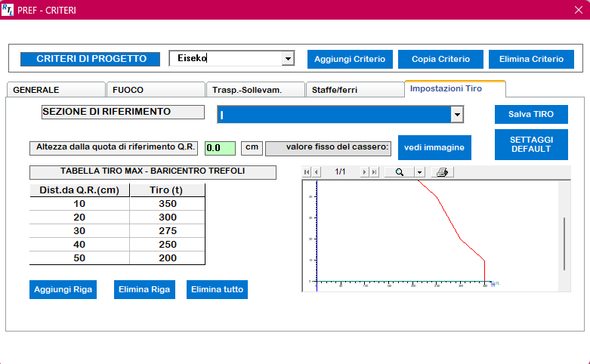Open the zoom level dropdown arrow
Viewport: 590px width, 364px height.
pyautogui.click(x=419, y=172)
